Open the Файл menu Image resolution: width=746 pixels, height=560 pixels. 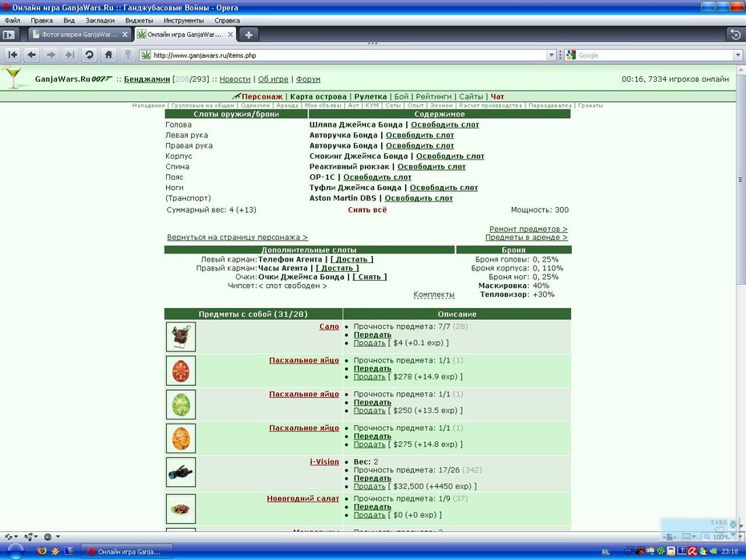[12, 21]
